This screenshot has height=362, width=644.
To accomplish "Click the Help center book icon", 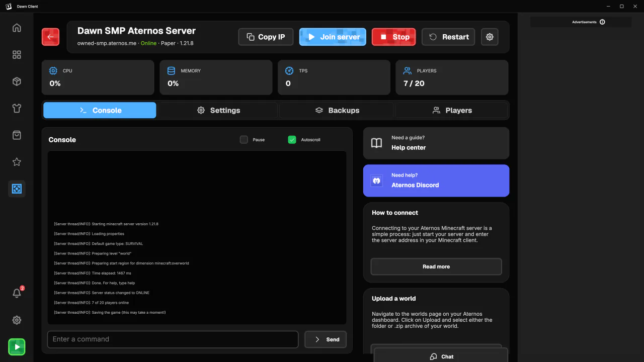I will pos(376,143).
